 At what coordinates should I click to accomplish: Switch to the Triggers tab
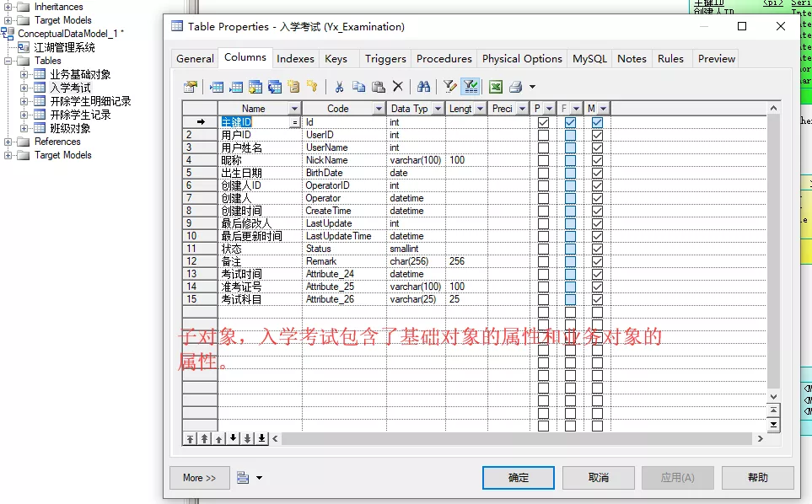coord(385,58)
